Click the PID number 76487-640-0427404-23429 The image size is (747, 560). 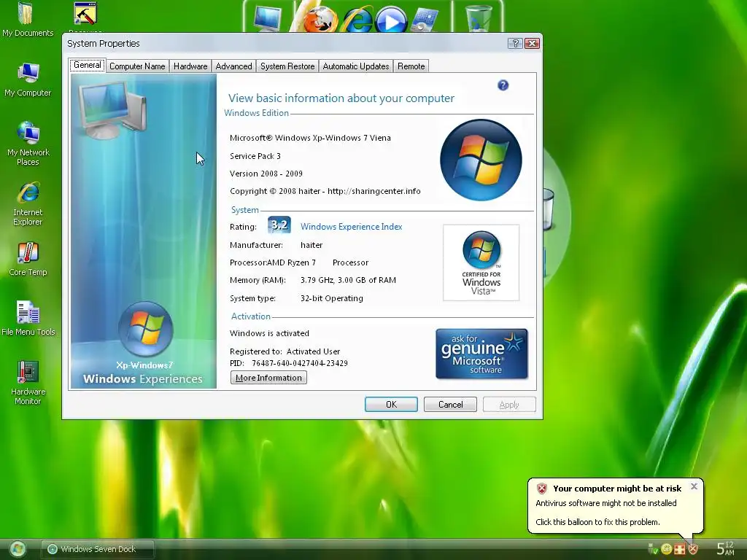(x=300, y=363)
